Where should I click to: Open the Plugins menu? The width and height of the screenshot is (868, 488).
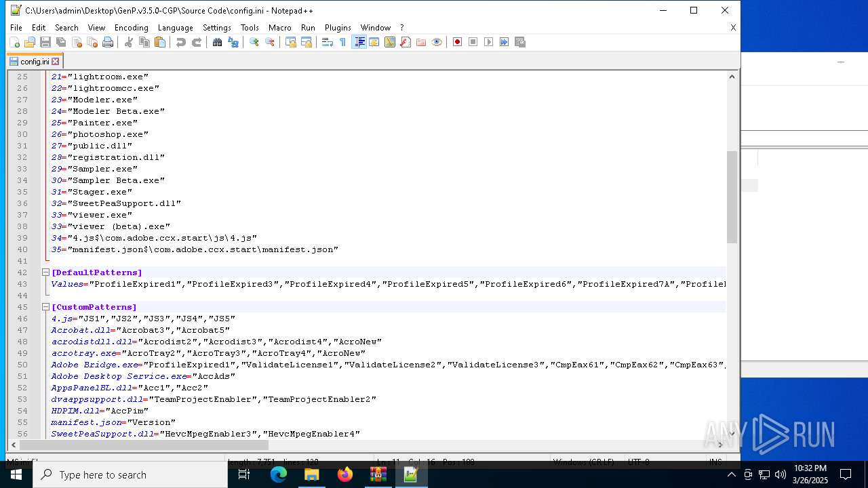pyautogui.click(x=338, y=28)
